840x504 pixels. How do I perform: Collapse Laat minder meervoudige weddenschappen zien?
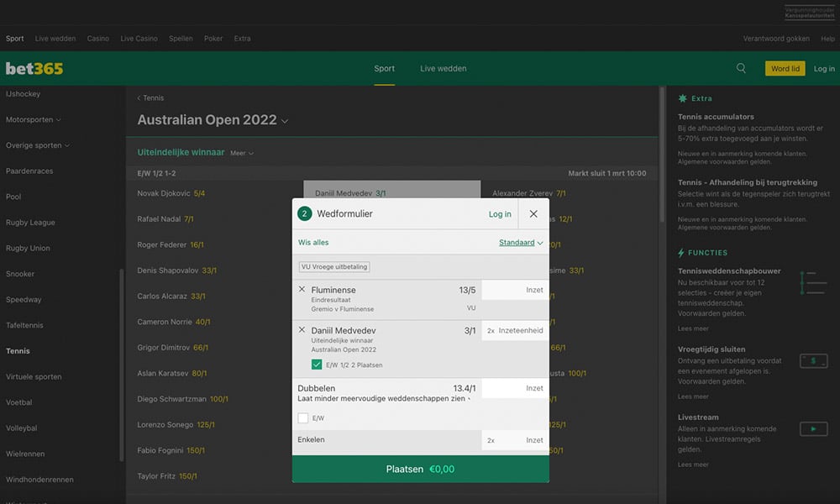(384, 398)
